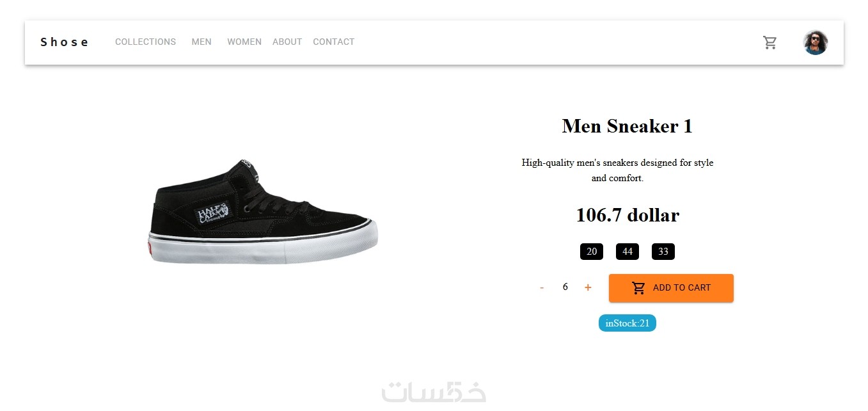This screenshot has height=411, width=868.
Task: Select size 20
Action: pyautogui.click(x=592, y=252)
